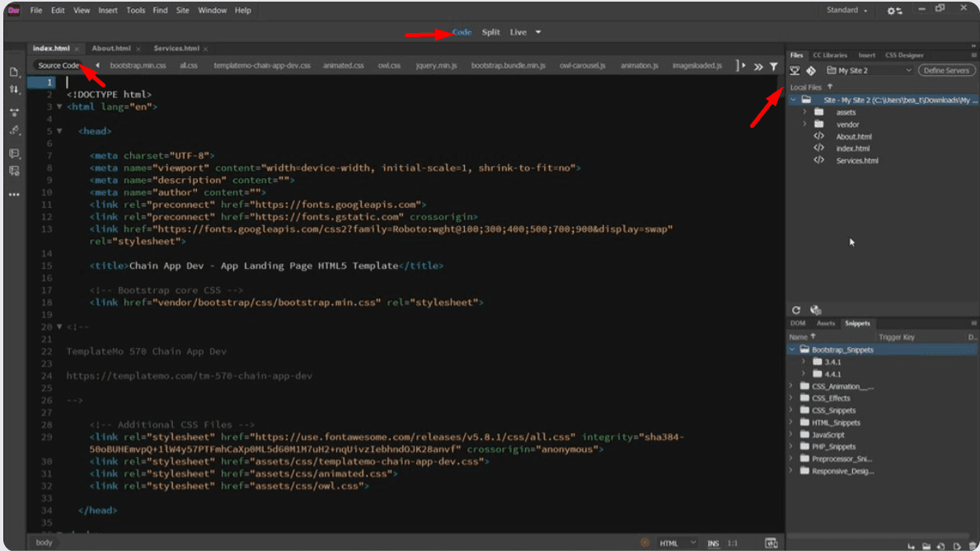
Task: Open bootstrap.min.css related file
Action: [138, 65]
